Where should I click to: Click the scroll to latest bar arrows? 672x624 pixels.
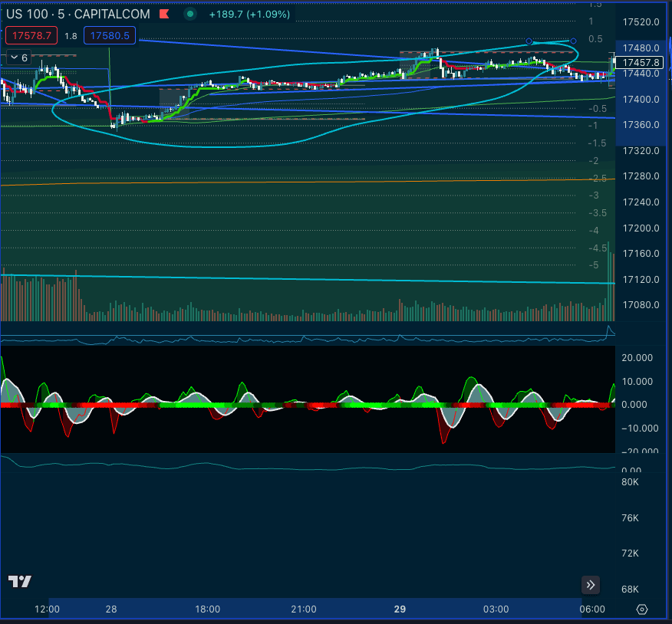tap(591, 586)
